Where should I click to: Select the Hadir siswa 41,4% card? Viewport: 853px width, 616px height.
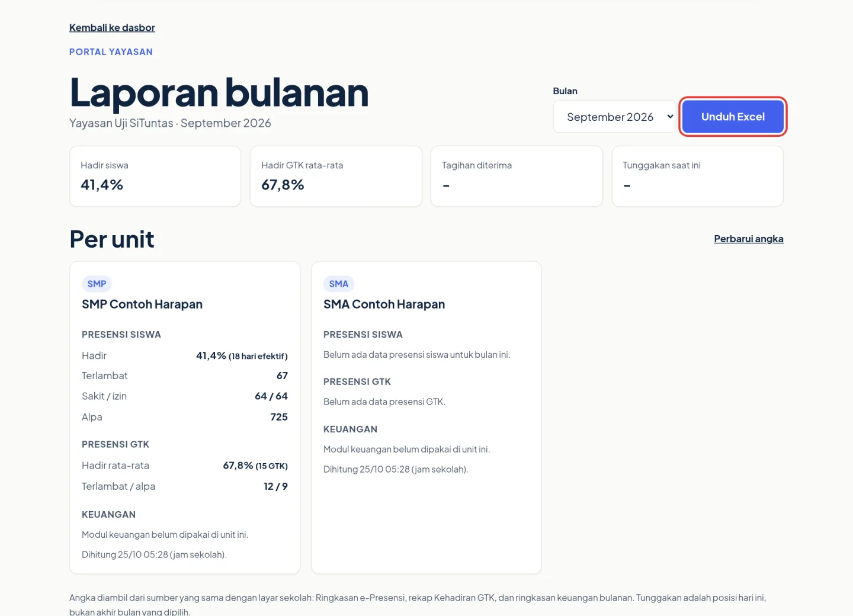click(x=155, y=177)
